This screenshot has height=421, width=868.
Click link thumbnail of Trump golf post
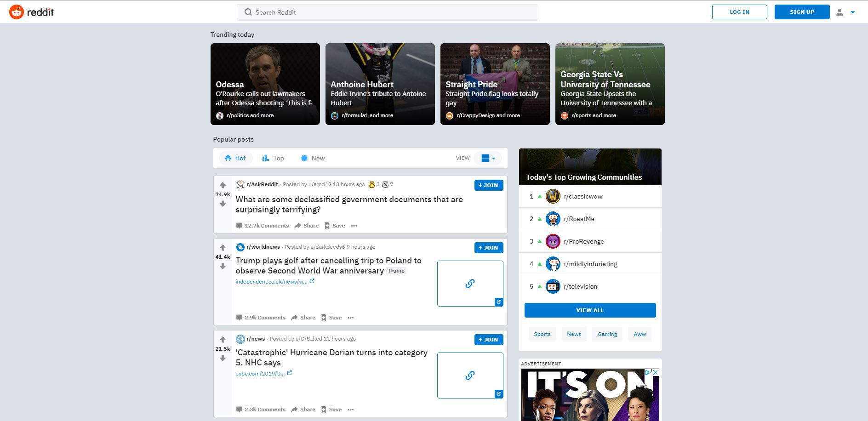470,284
